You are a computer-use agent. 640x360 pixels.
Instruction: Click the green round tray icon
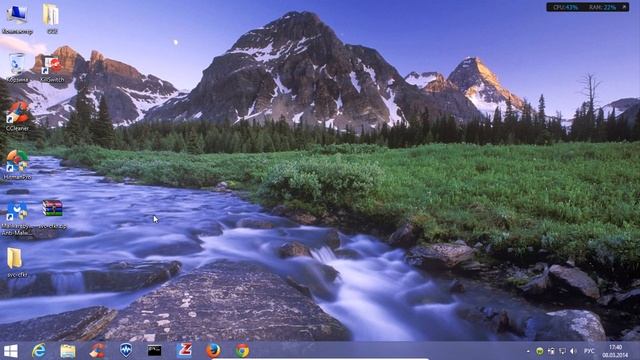click(x=540, y=351)
